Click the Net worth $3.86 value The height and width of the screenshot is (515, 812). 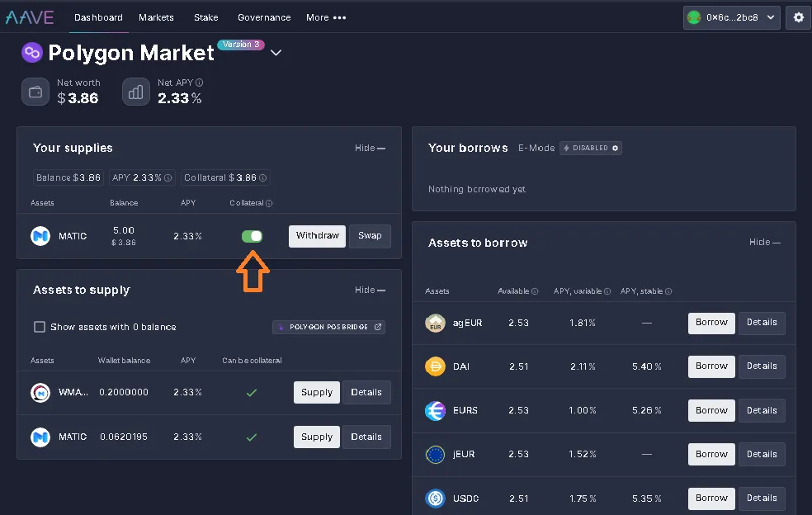click(x=78, y=98)
